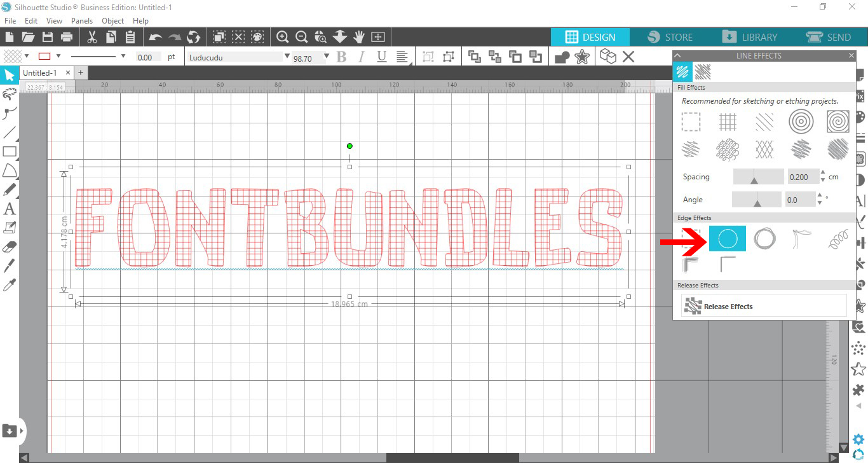Click the Fit to Window icon

tap(378, 37)
